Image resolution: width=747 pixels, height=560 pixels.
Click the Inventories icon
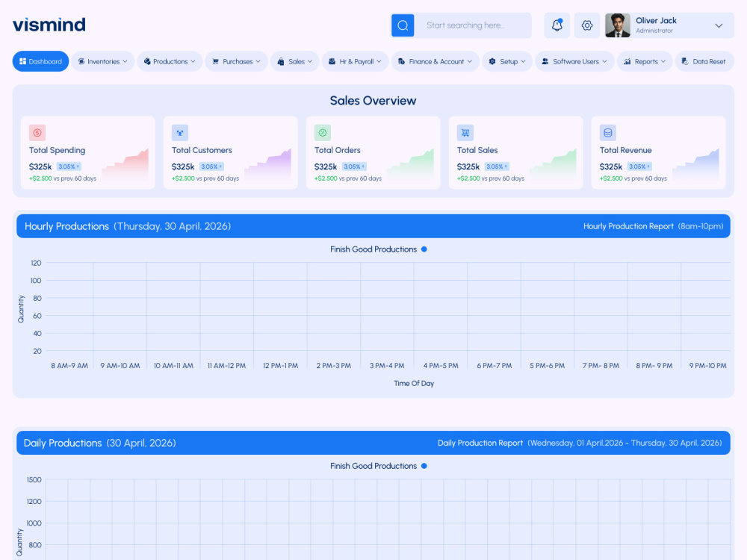click(x=81, y=61)
